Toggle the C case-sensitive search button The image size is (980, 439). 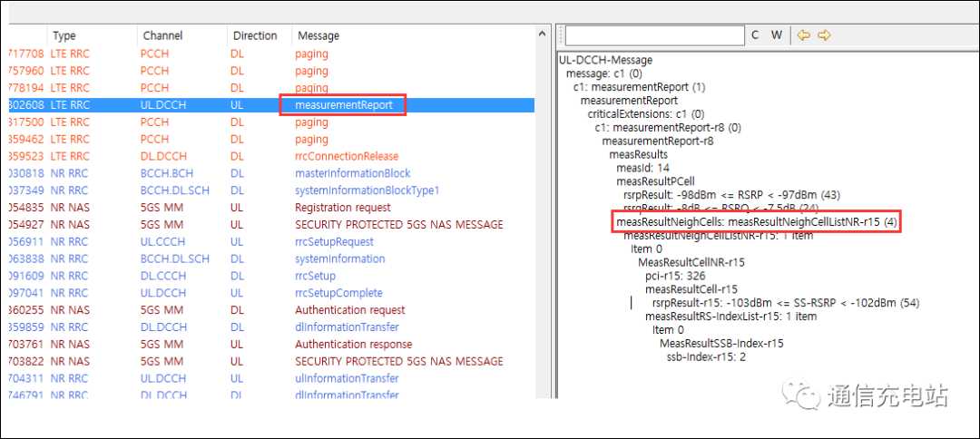[755, 35]
